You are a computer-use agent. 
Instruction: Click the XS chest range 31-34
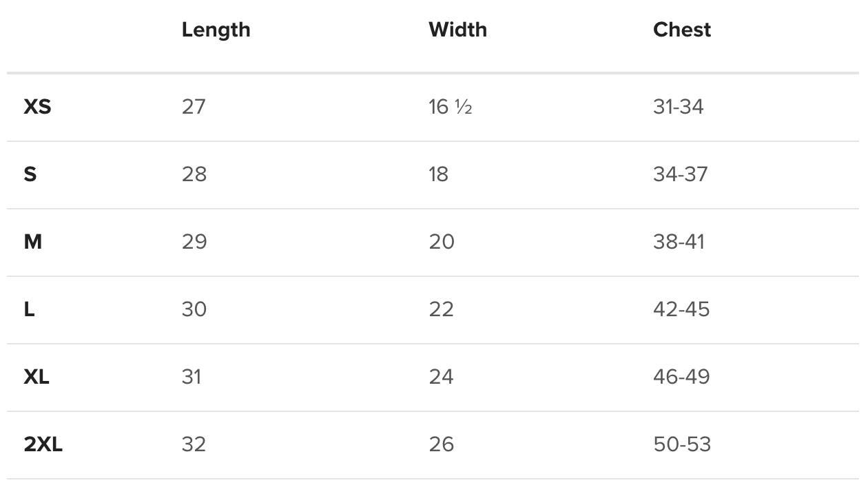coord(678,107)
